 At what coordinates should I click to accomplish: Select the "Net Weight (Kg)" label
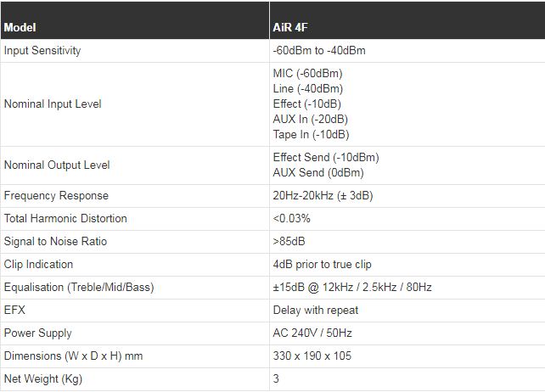pyautogui.click(x=43, y=378)
